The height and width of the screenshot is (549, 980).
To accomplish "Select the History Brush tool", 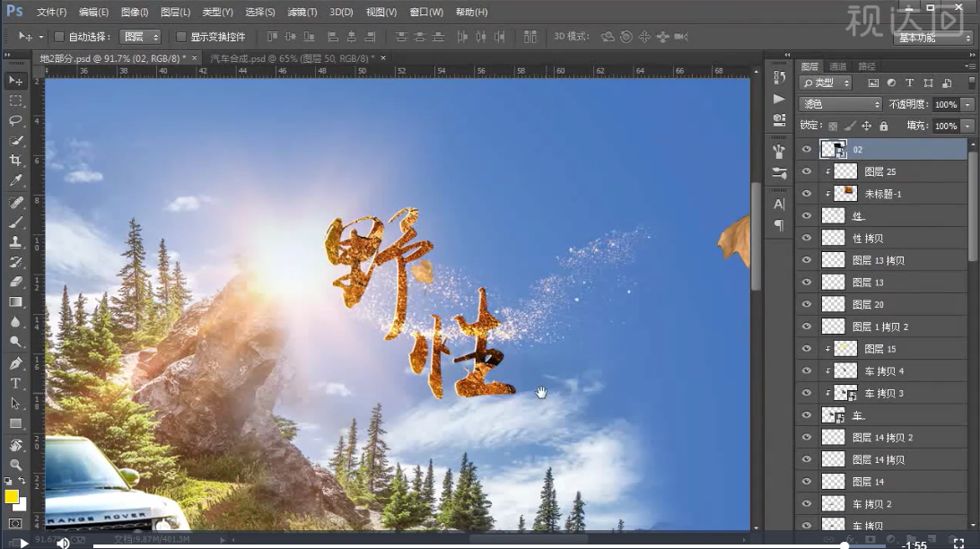I will pyautogui.click(x=15, y=262).
